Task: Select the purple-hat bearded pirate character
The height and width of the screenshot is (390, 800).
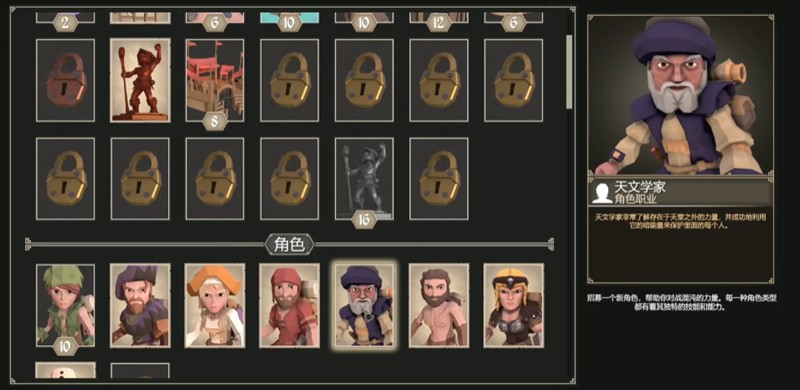Action: pos(140,305)
